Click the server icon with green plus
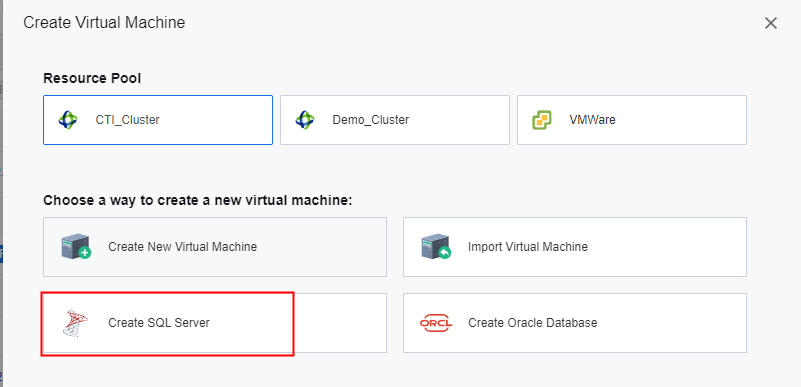 coord(76,247)
